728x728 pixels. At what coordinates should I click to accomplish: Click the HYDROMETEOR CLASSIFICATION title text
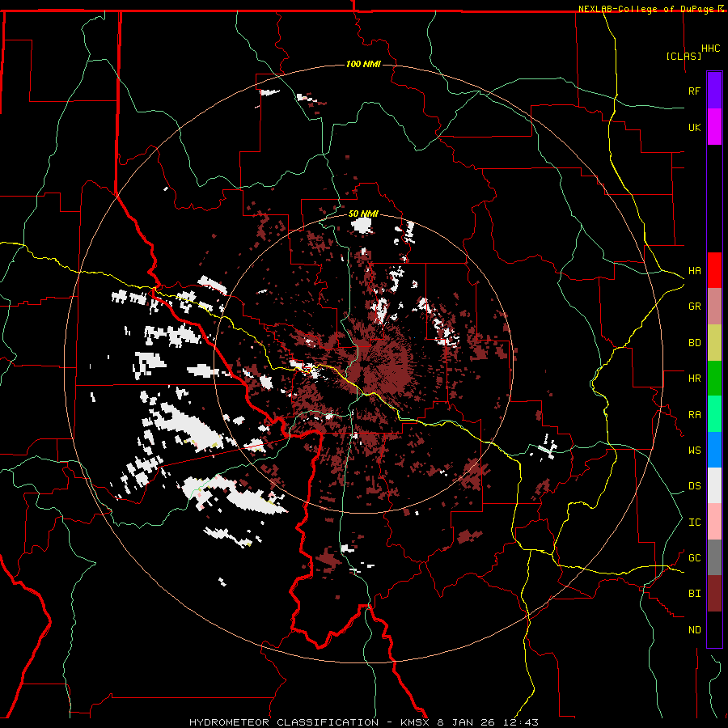pos(284,722)
